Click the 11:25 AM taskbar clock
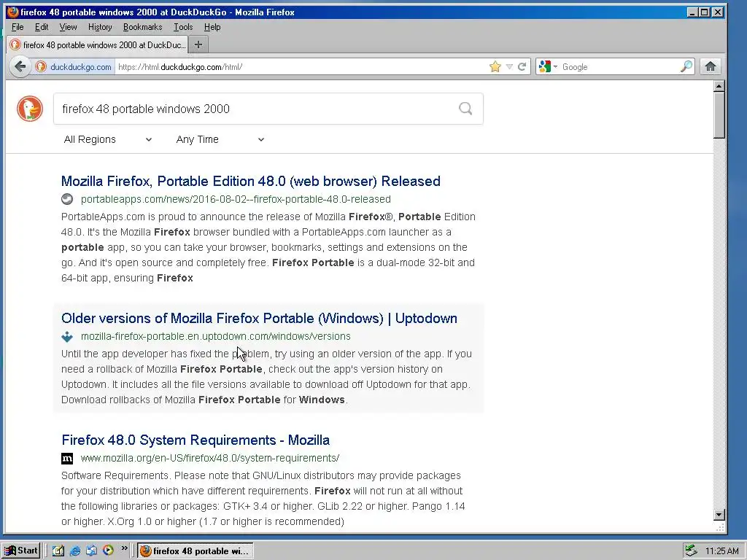 pos(721,551)
